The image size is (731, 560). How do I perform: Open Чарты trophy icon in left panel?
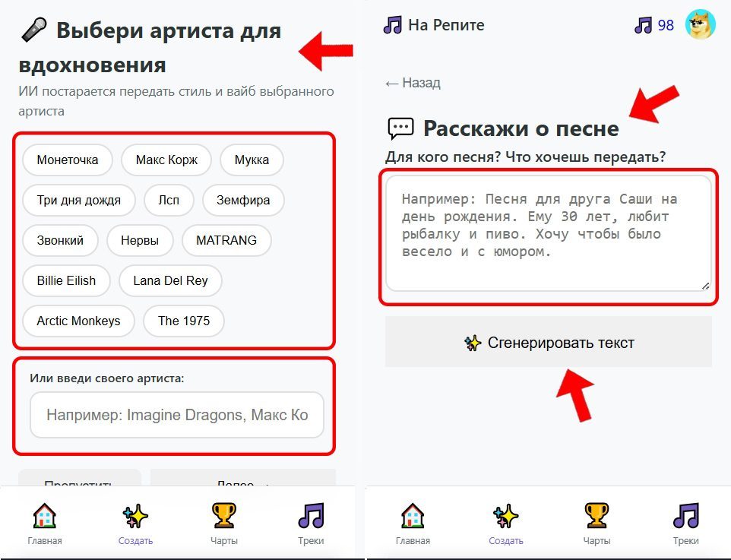224,516
